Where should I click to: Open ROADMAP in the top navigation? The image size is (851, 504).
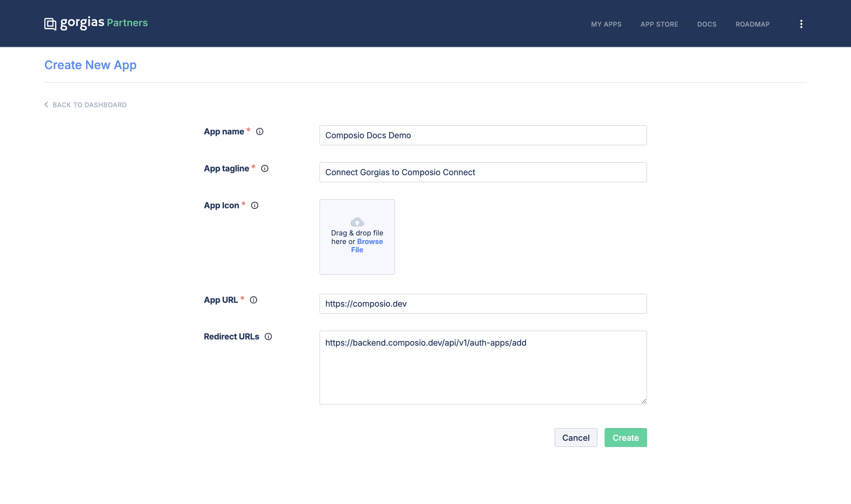752,24
